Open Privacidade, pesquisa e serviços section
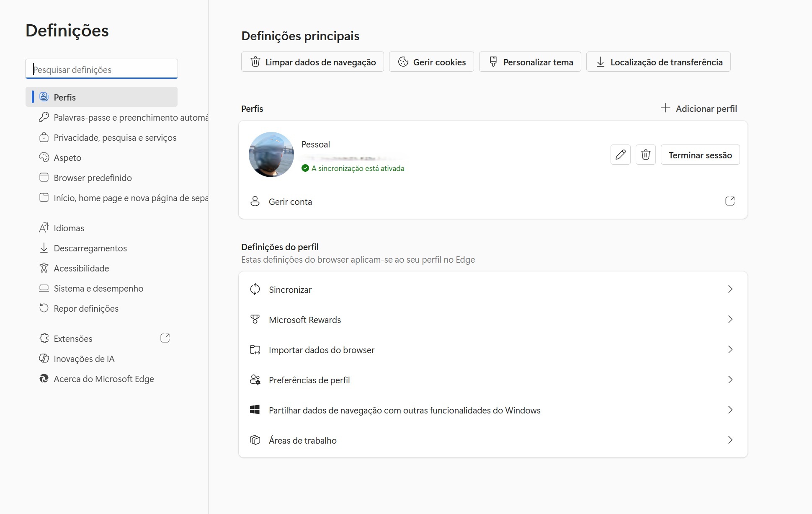812x514 pixels. [x=115, y=138]
